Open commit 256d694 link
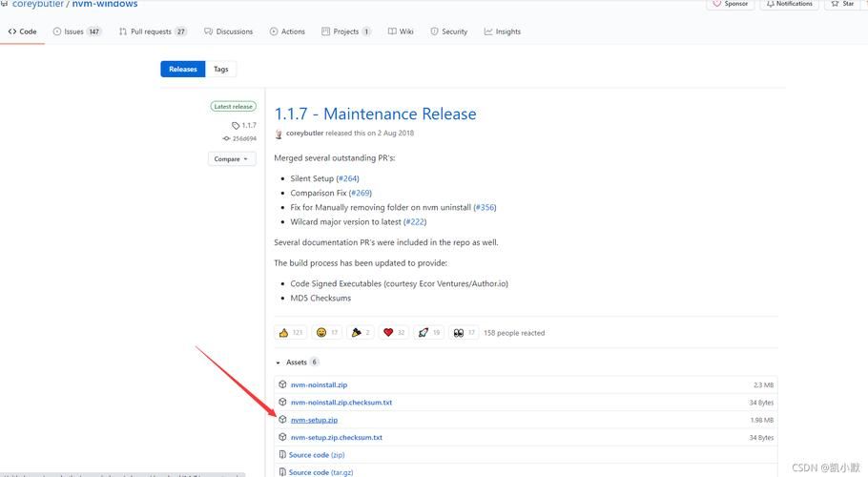 click(x=239, y=138)
